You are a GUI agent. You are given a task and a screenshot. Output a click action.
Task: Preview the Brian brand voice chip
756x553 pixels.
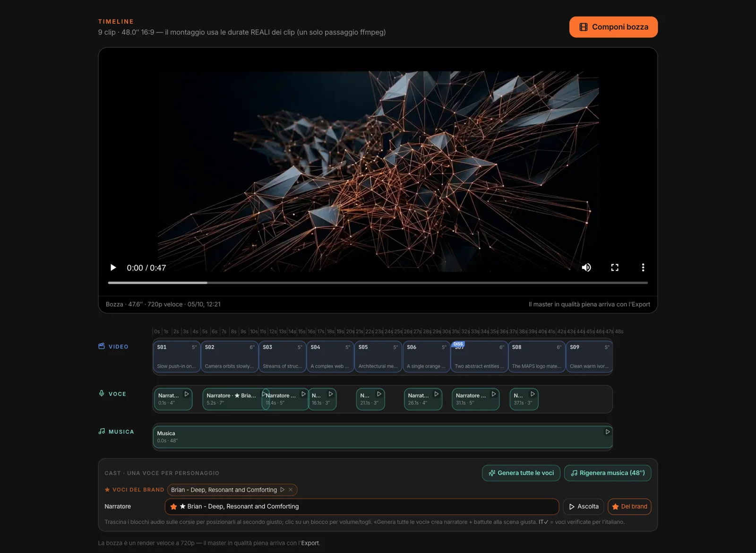pyautogui.click(x=282, y=490)
